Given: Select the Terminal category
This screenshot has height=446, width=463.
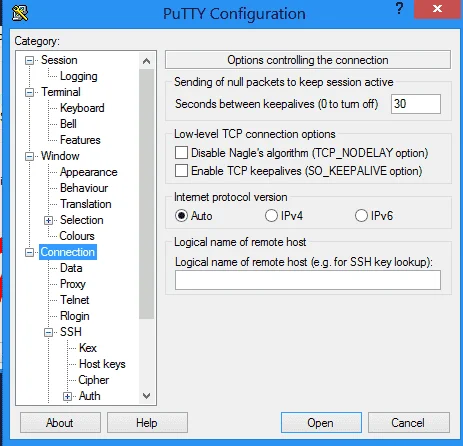Looking at the screenshot, I should tap(61, 92).
